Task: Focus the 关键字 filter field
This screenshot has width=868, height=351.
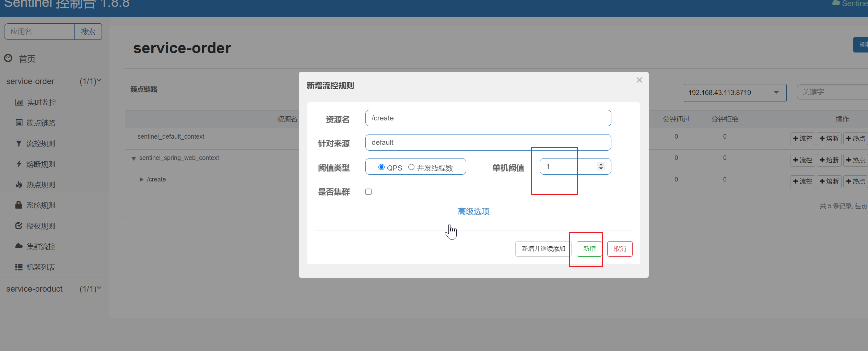Action: pos(832,92)
